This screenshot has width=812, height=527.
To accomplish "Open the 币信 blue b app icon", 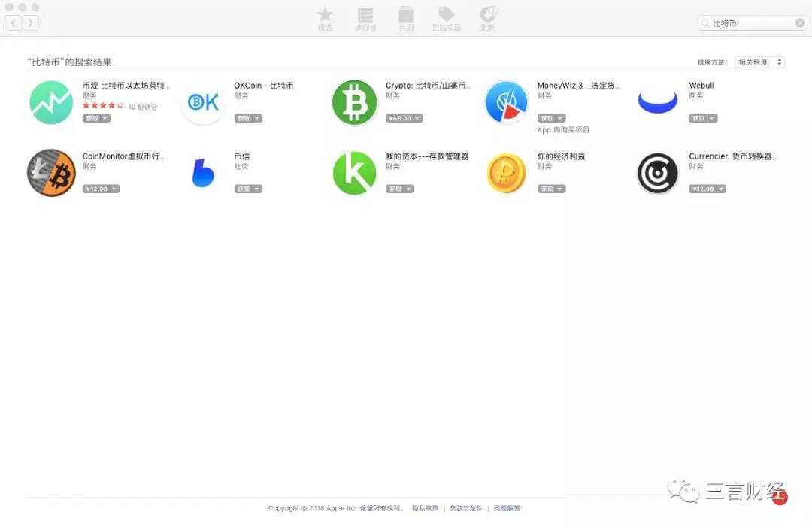I will [x=203, y=173].
